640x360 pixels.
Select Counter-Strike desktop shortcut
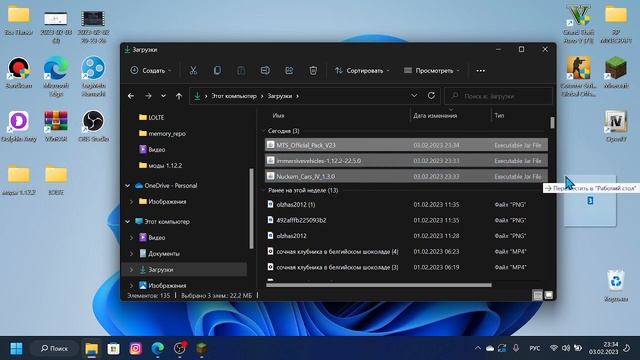pyautogui.click(x=578, y=76)
